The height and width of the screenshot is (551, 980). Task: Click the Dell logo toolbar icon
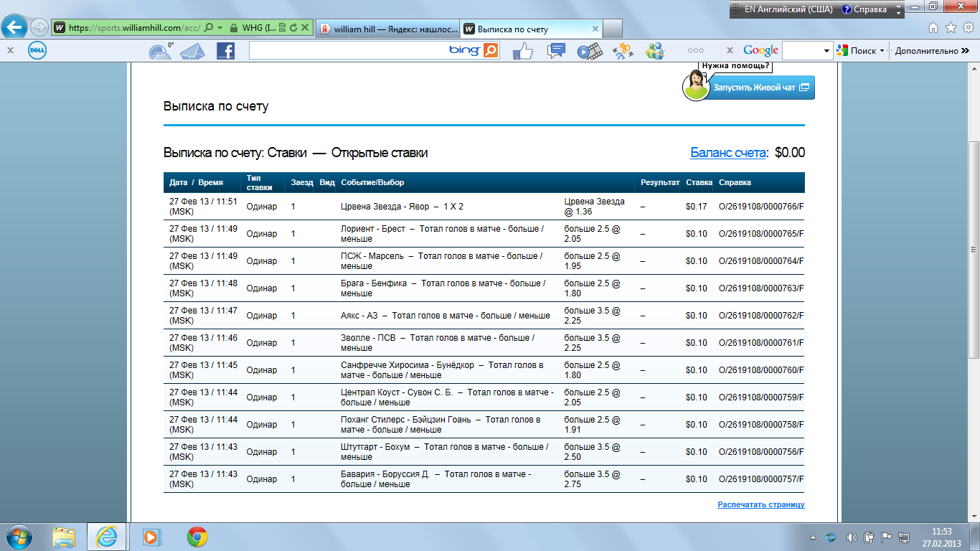point(37,51)
